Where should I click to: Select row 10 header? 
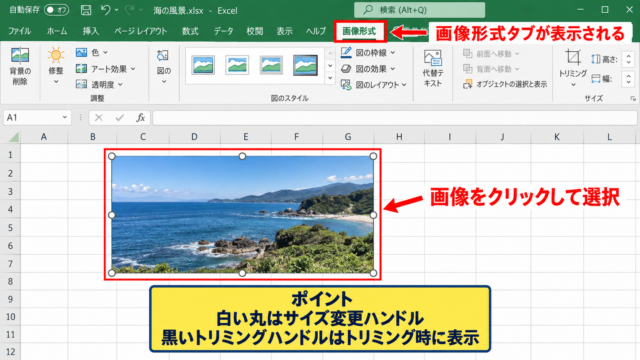(x=10, y=317)
